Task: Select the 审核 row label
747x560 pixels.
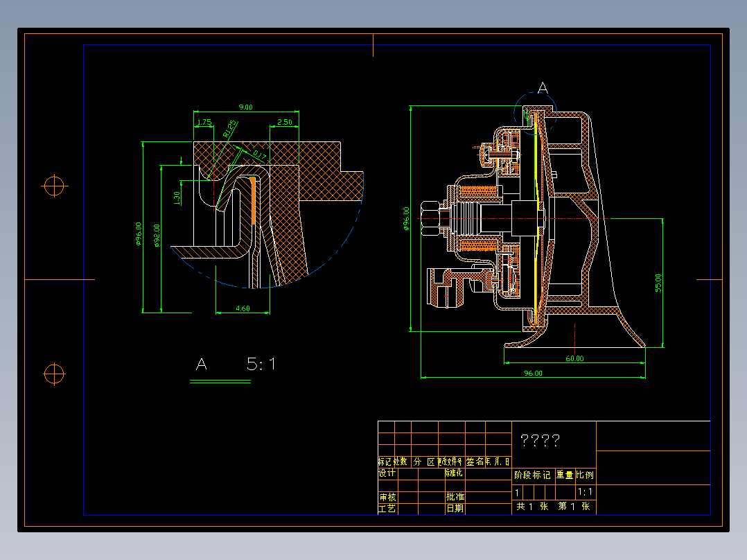Action: (x=387, y=497)
